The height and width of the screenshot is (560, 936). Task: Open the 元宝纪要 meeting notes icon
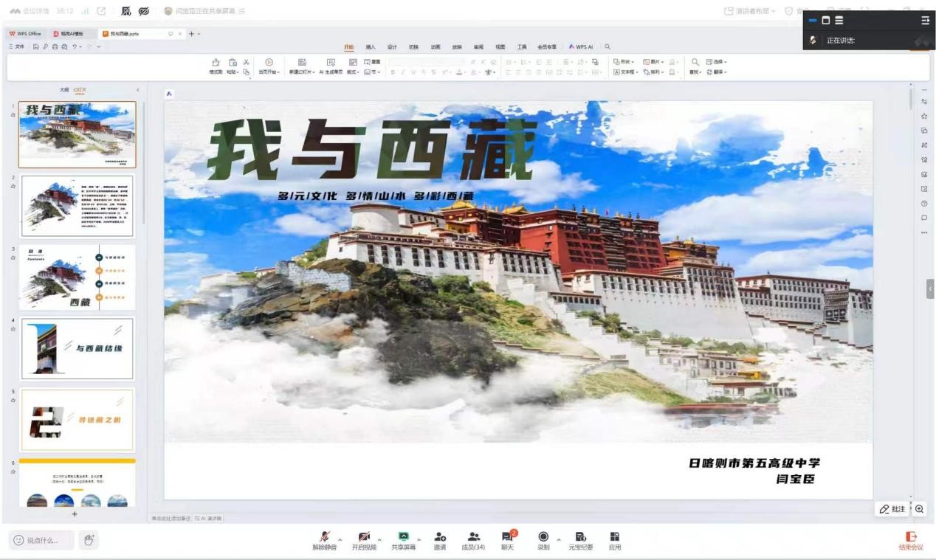(580, 541)
